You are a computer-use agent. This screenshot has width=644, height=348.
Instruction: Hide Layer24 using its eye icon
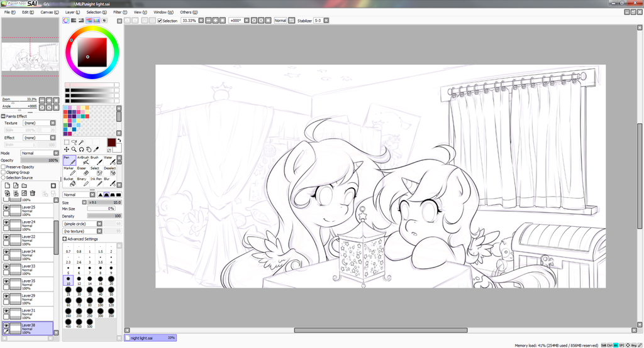point(6,222)
